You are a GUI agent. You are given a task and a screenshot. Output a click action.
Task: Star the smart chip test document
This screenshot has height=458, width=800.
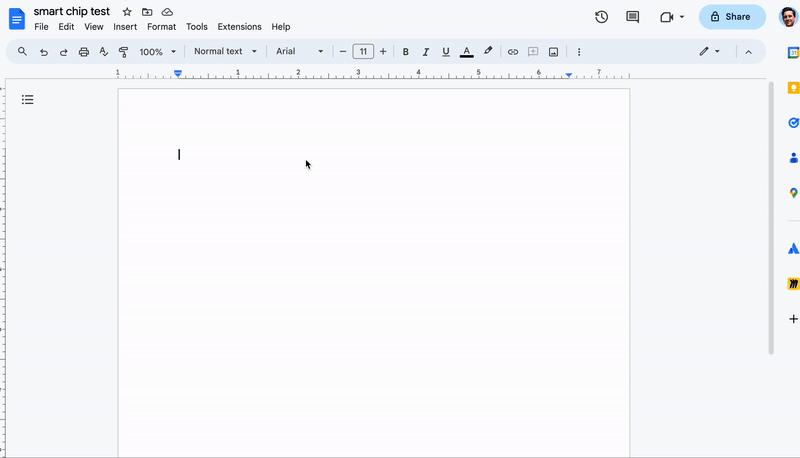tap(127, 12)
